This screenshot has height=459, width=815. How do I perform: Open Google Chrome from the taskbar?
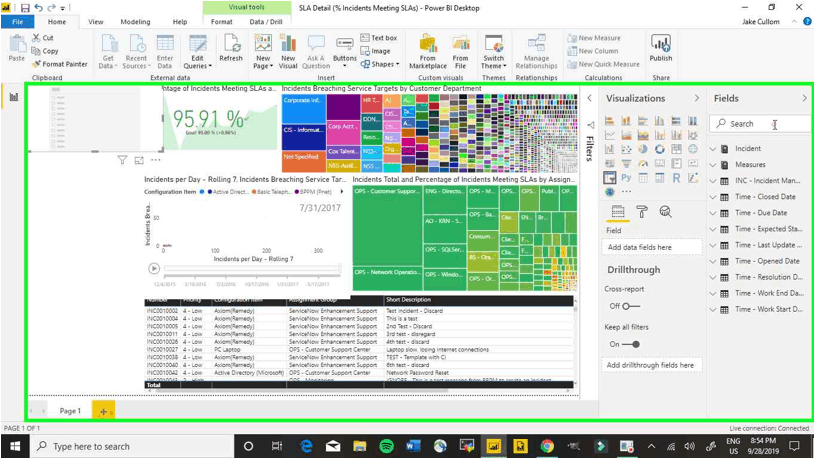pyautogui.click(x=547, y=446)
